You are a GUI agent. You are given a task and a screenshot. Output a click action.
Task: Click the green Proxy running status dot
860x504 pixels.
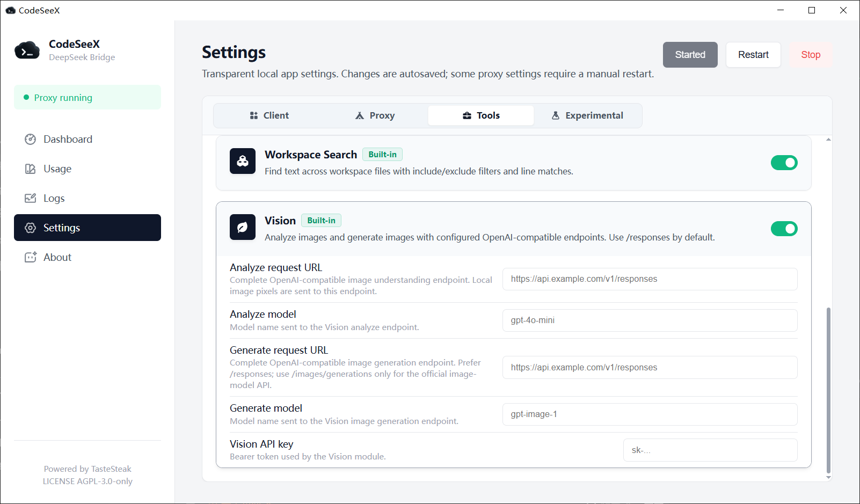[x=26, y=97]
